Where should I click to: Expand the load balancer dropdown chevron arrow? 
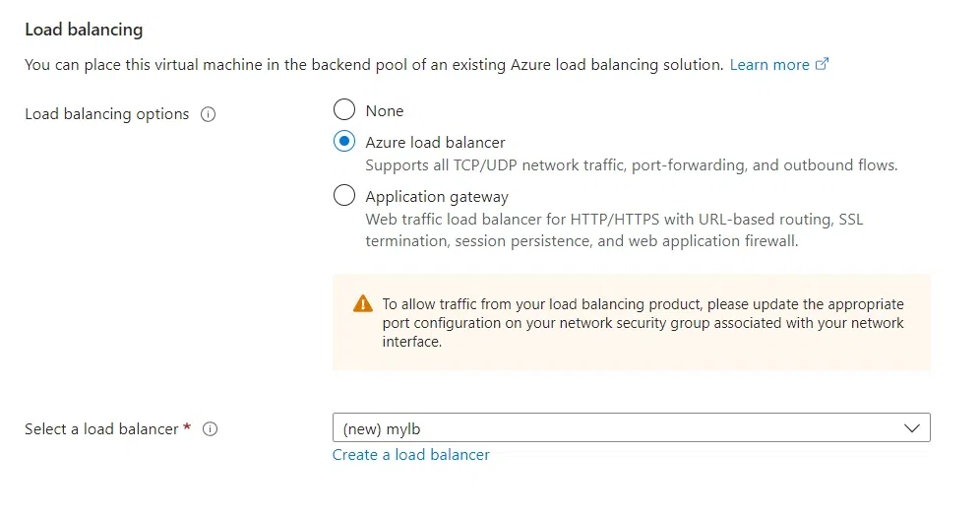pyautogui.click(x=911, y=428)
